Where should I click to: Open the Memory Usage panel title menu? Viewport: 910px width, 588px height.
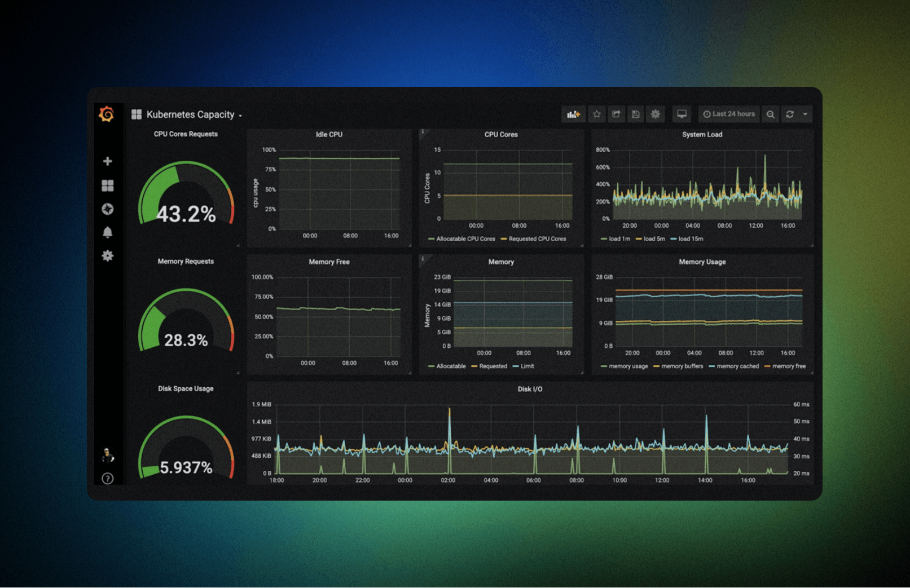[702, 262]
